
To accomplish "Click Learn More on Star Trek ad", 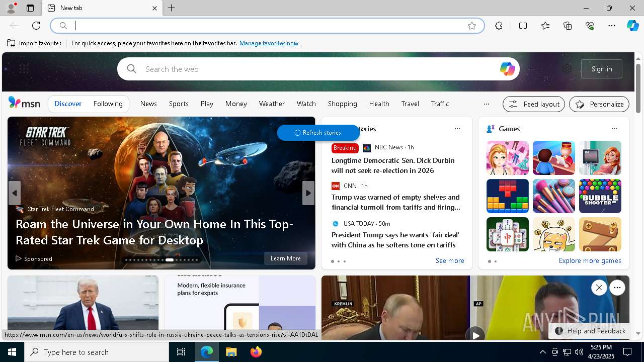I will [x=285, y=258].
